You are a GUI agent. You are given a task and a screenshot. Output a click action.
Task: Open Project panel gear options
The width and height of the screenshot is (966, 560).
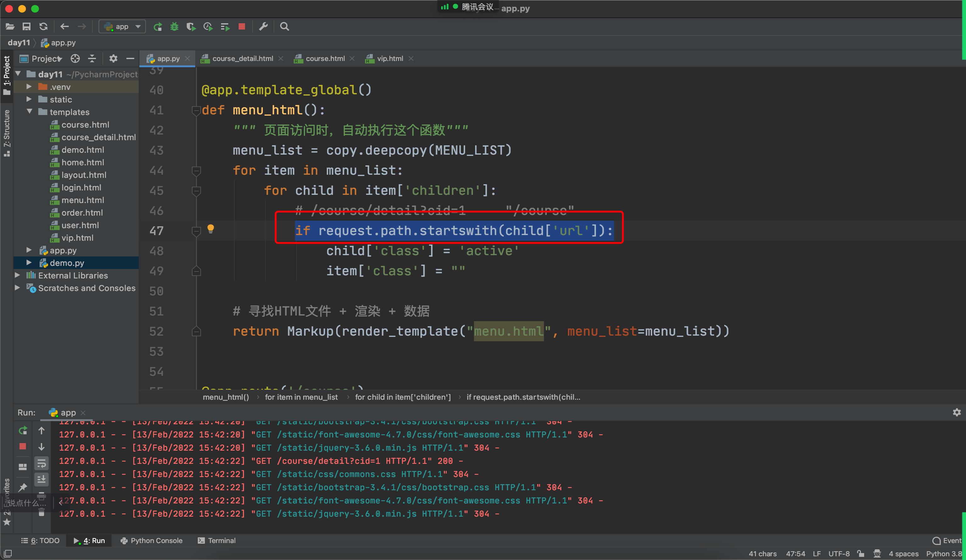point(113,58)
